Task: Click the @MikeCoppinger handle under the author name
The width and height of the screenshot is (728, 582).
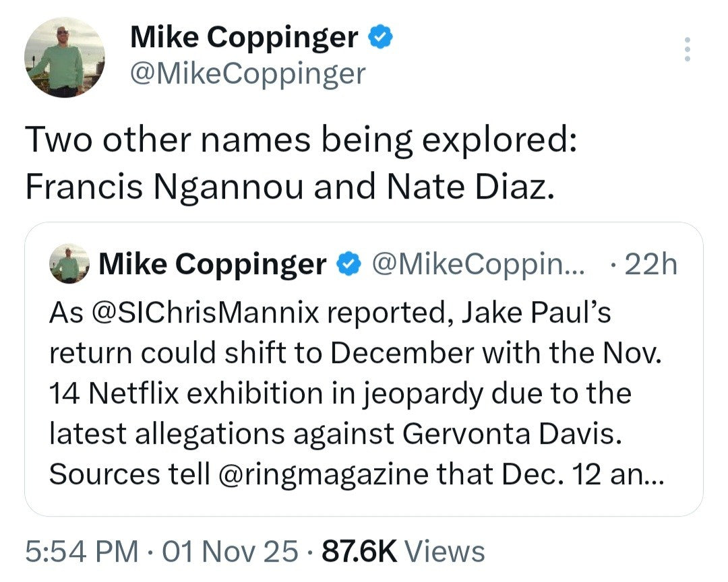Action: (x=247, y=74)
